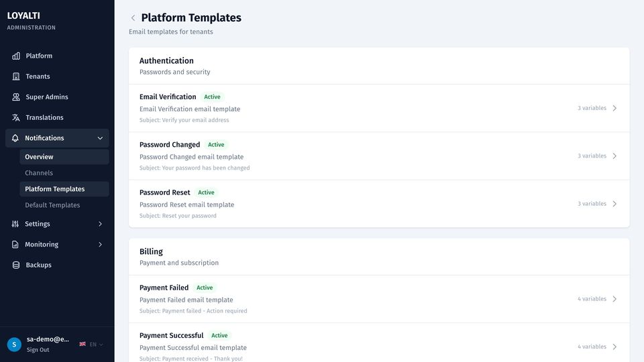The image size is (644, 362).
Task: Click the Platform bar chart icon
Action: pos(16,56)
